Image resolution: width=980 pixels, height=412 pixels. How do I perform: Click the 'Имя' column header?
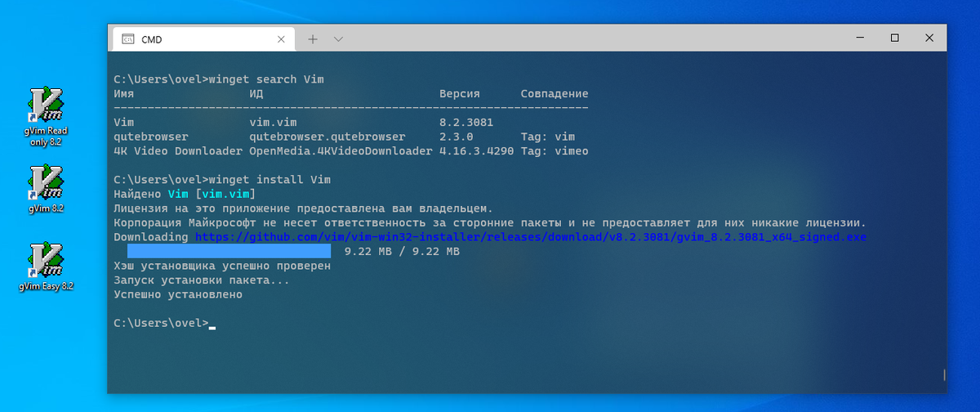[123, 94]
